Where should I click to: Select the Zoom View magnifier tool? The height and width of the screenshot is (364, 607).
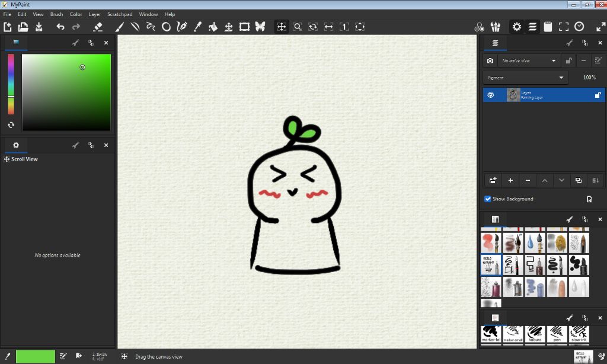click(298, 27)
